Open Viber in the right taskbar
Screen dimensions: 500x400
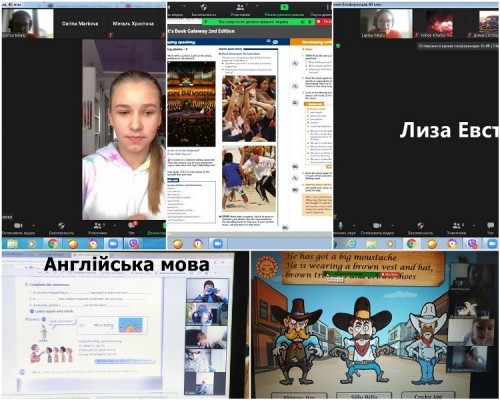point(472,244)
